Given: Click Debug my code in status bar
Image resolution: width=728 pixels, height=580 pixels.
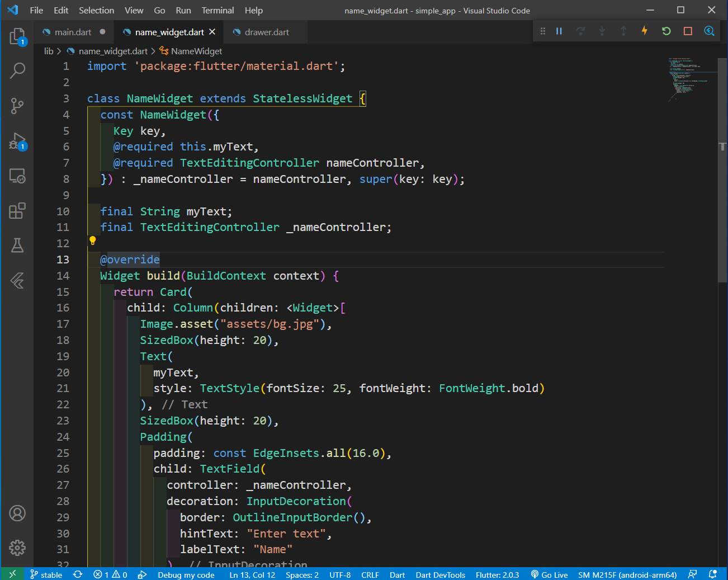Looking at the screenshot, I should (186, 574).
